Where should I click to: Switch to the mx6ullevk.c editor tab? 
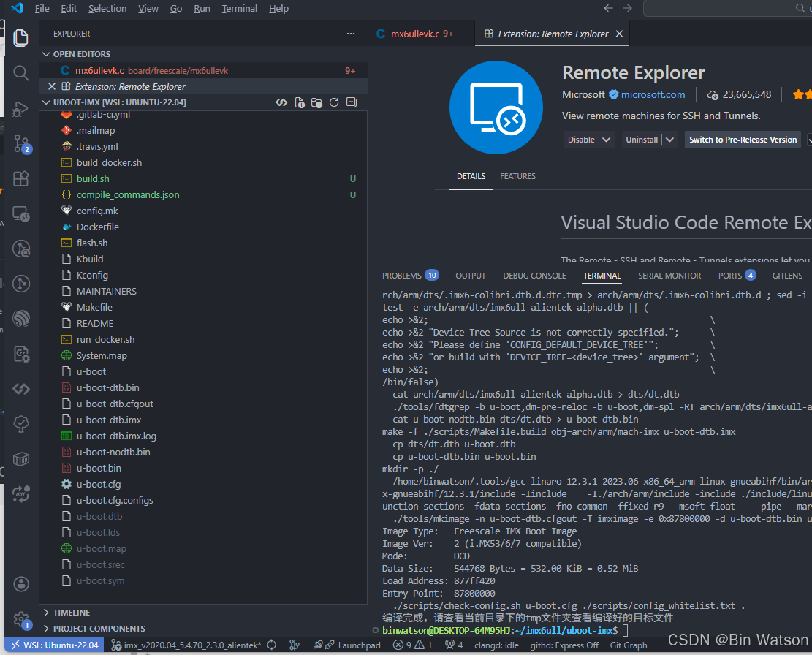pyautogui.click(x=420, y=34)
